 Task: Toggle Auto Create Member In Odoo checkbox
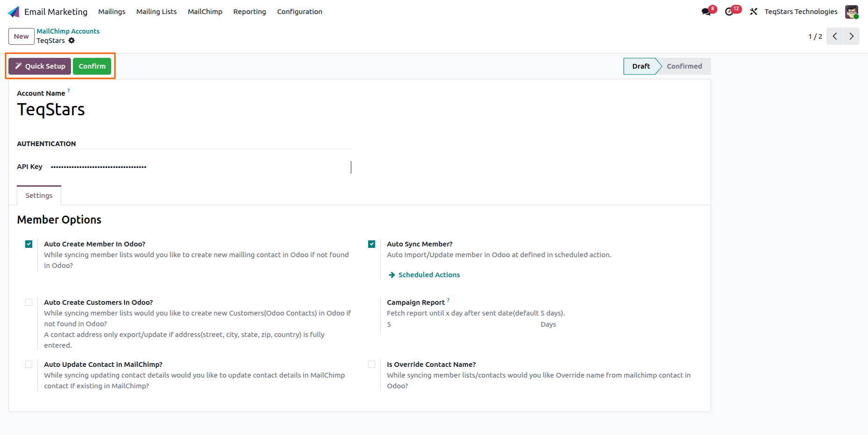click(x=29, y=244)
